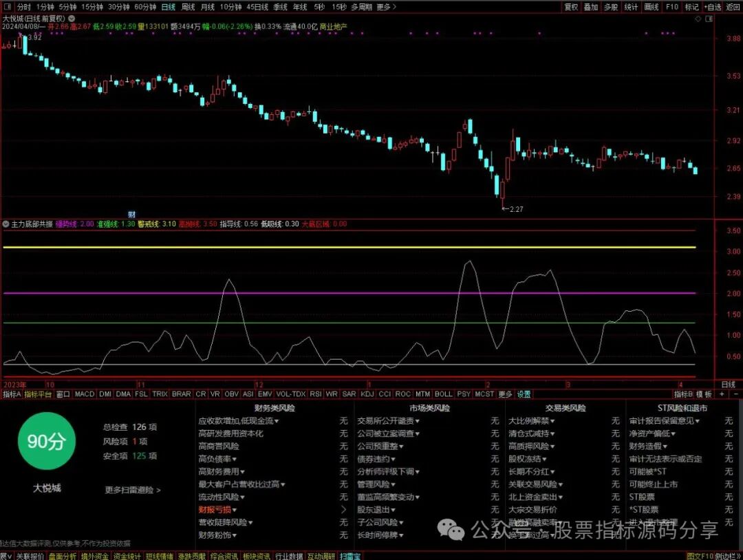Open 更多扫雷避险 link
This screenshot has width=743, height=560.
pos(133,490)
